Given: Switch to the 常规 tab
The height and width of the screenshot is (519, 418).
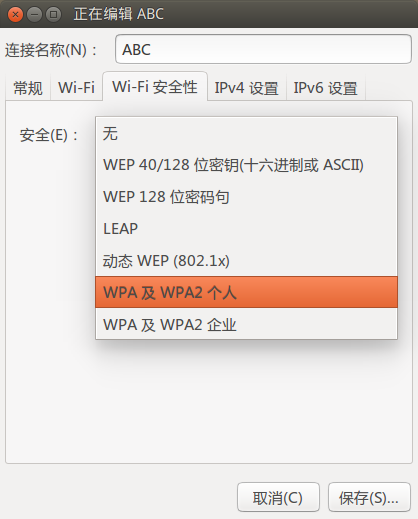Looking at the screenshot, I should point(28,88).
